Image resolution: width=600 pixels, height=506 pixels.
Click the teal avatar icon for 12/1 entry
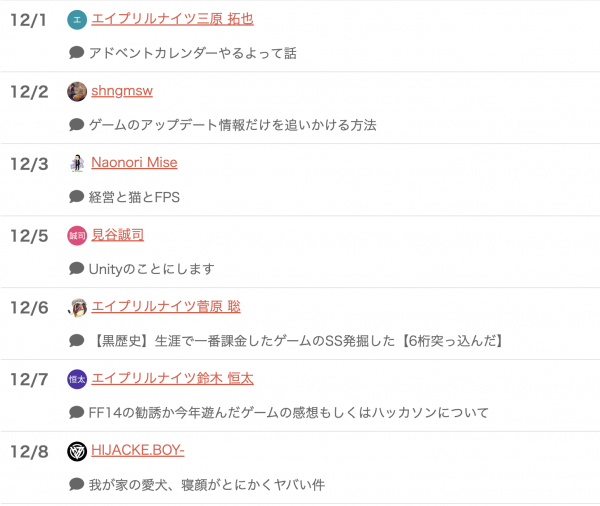(77, 20)
